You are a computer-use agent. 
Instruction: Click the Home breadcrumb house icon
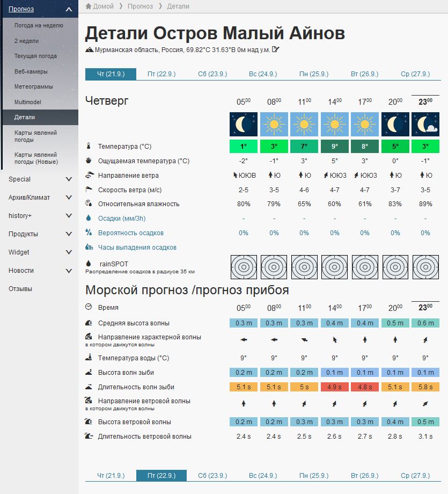89,6
